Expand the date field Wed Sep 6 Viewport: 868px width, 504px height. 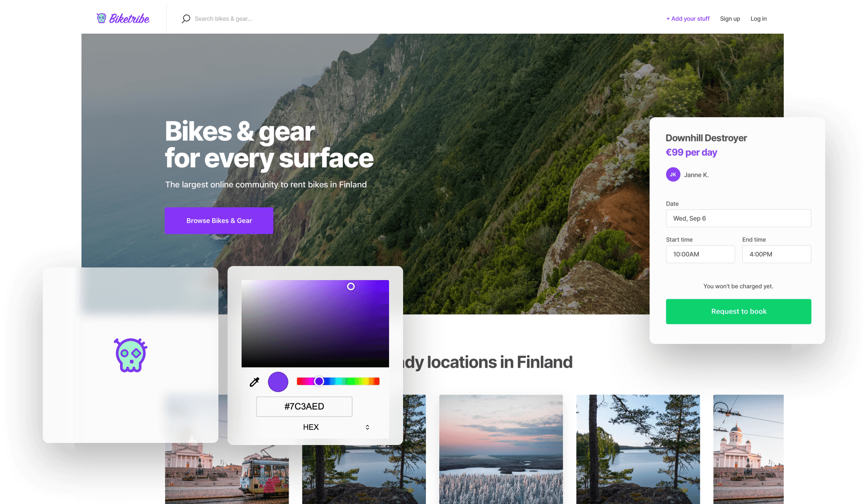point(738,218)
